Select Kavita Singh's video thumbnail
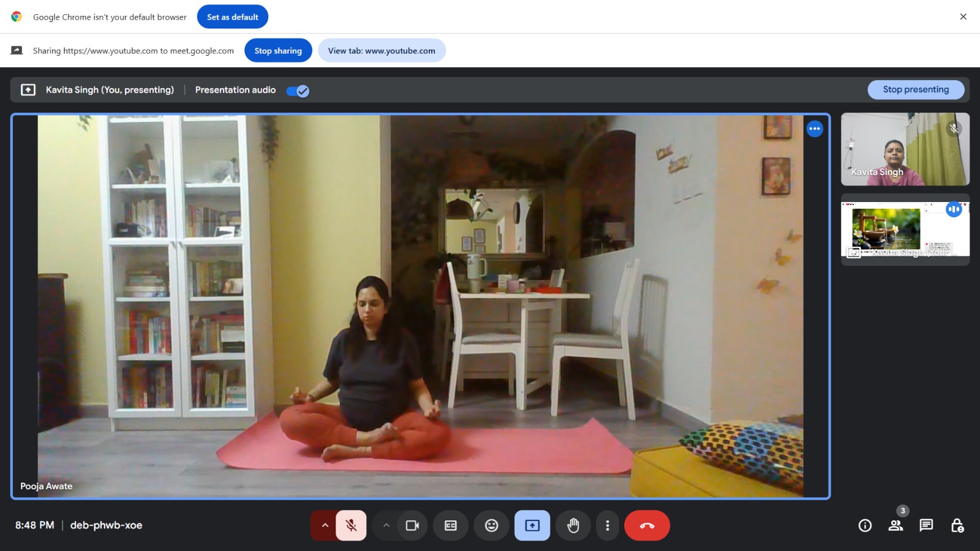This screenshot has height=551, width=980. tap(905, 149)
